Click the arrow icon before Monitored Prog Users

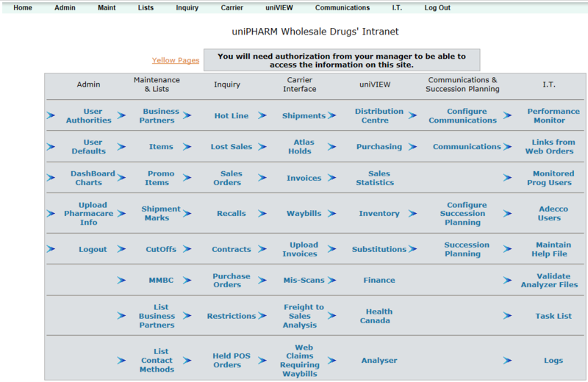[507, 178]
